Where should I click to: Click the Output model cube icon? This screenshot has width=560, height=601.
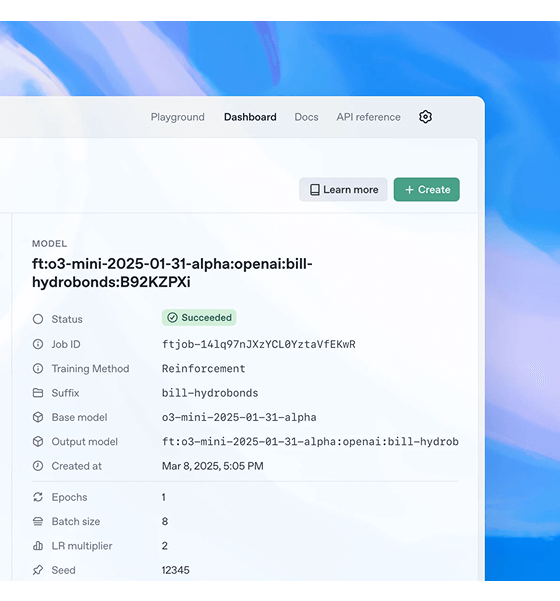38,442
